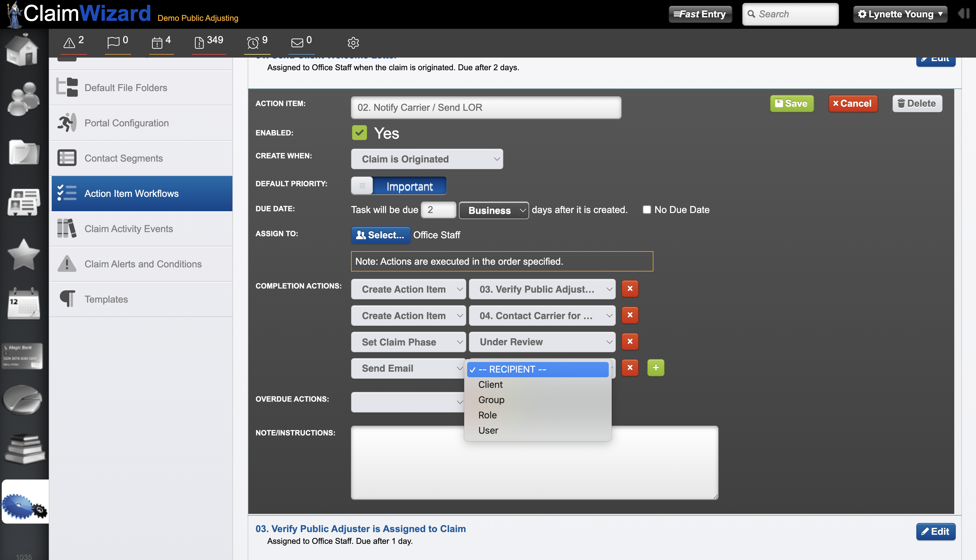The height and width of the screenshot is (560, 976).
Task: Choose User as email recipient
Action: [538, 430]
